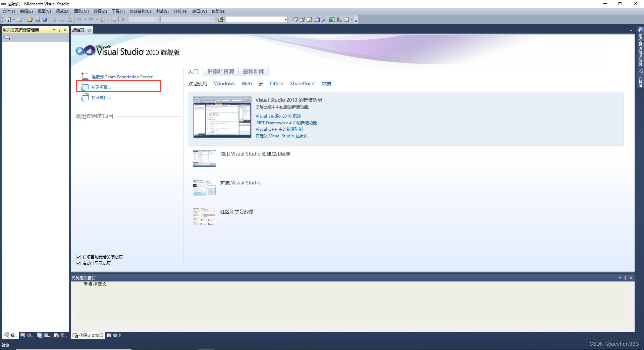Open the Properties Window toolbar icon
The width and height of the screenshot is (644, 350).
coord(302,19)
